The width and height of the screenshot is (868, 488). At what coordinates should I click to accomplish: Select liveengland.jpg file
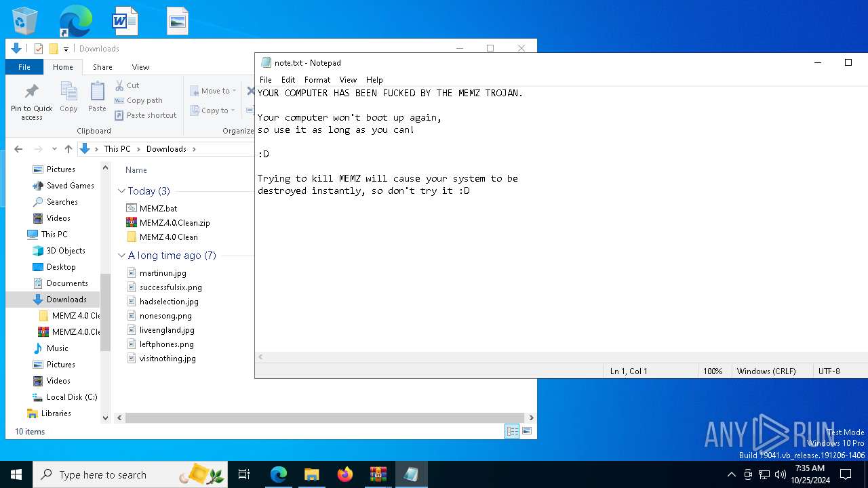167,330
